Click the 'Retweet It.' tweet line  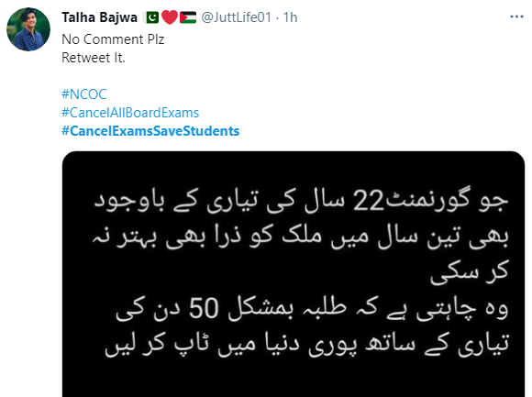94,58
